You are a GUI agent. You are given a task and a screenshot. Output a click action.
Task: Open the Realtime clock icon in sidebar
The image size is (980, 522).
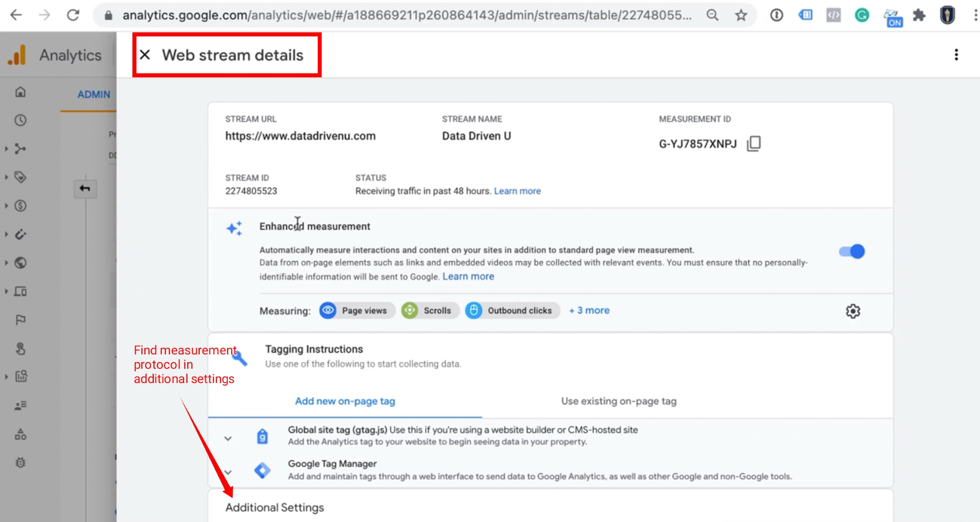point(20,120)
